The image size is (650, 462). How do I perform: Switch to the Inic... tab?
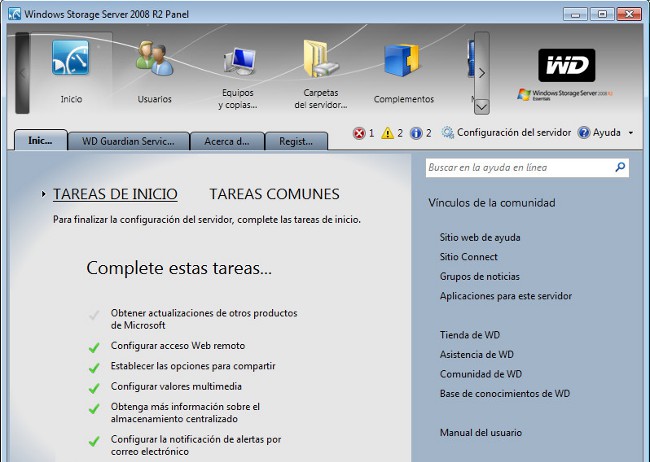(41, 140)
